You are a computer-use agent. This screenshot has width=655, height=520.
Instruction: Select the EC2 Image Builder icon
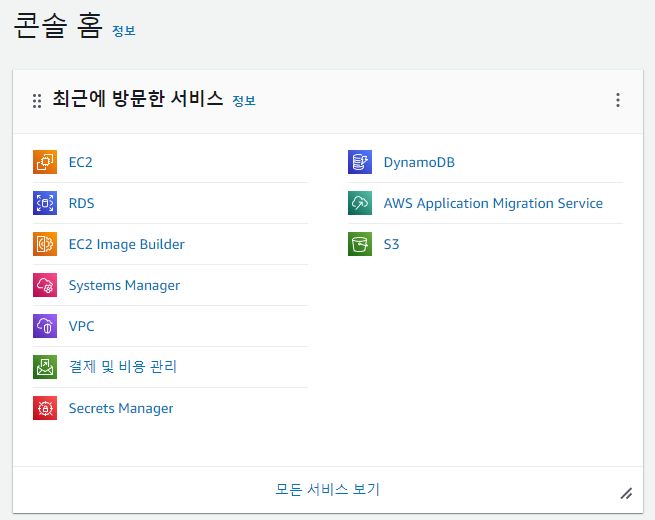click(45, 244)
